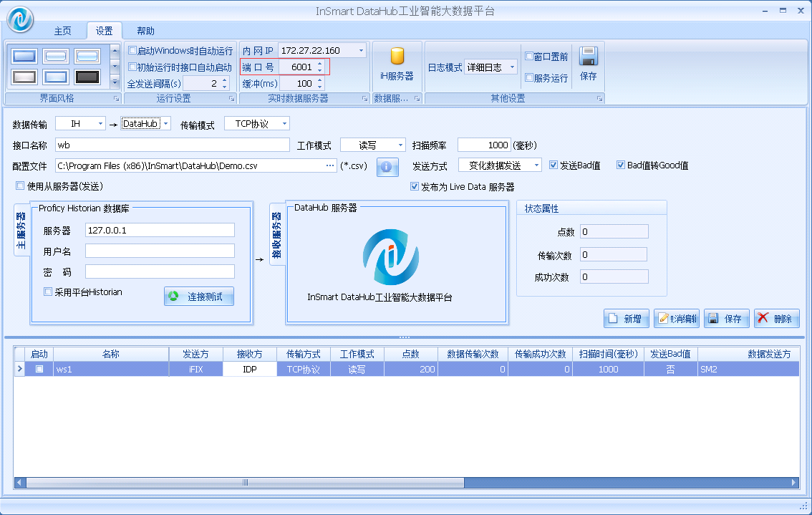
Task: Minimize the InSmart DataHub window
Action: (765, 11)
